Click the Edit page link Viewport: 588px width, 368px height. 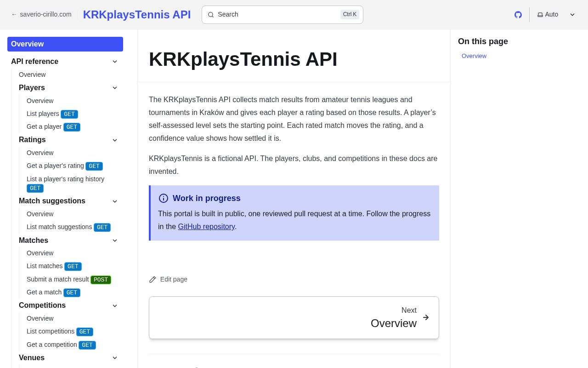click(168, 279)
